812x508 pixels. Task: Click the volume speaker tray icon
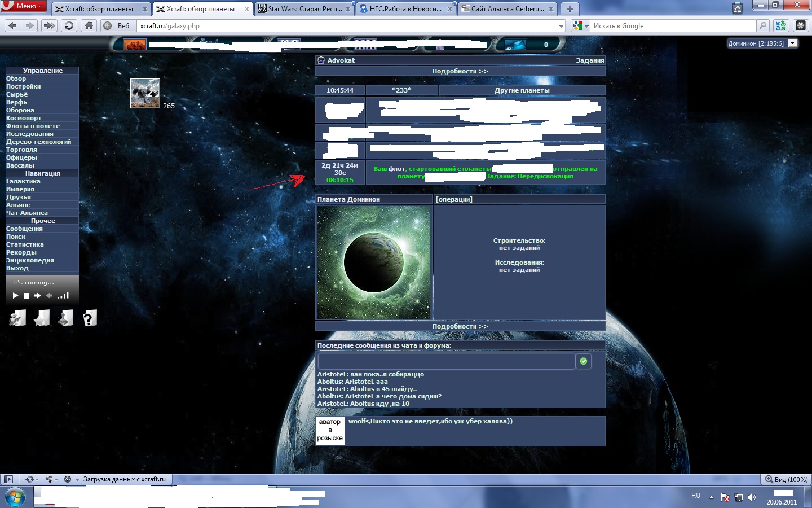[752, 497]
